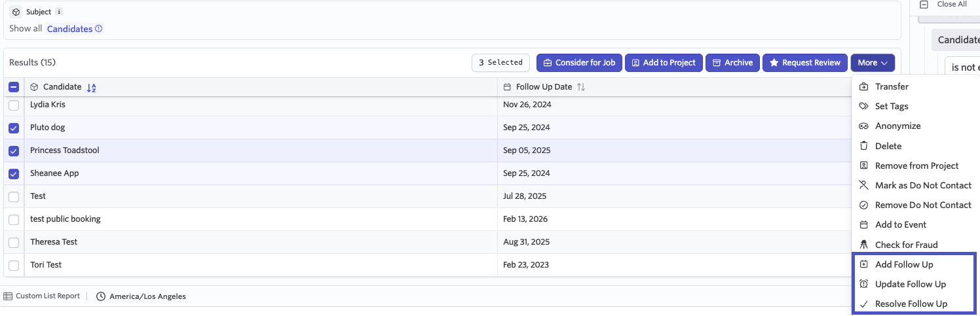980x316 pixels.
Task: Click Close All in side panel
Action: (952, 4)
